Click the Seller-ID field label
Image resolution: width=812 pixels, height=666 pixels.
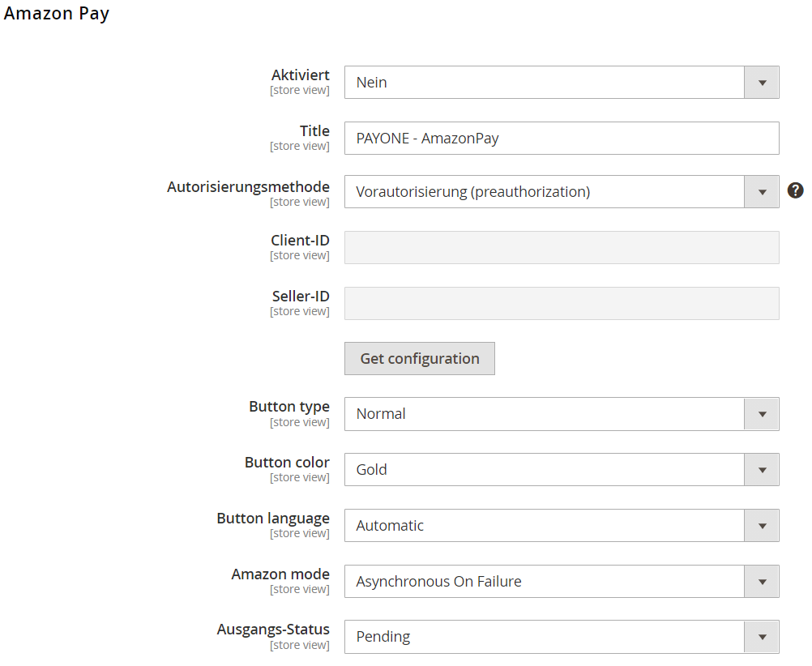point(301,297)
